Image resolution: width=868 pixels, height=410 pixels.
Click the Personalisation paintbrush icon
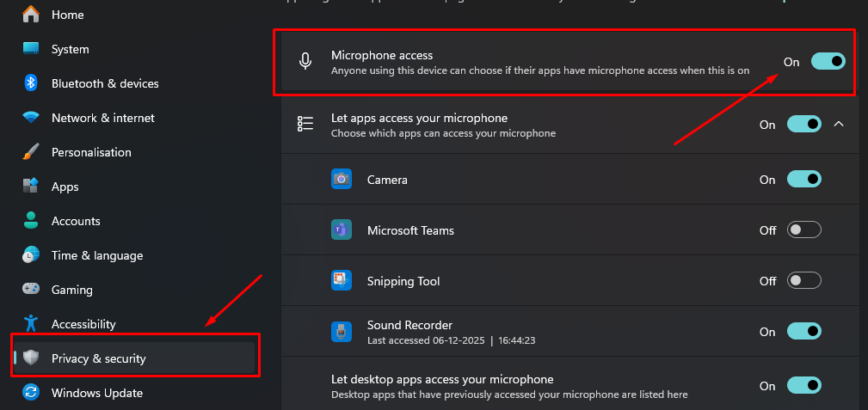(31, 152)
